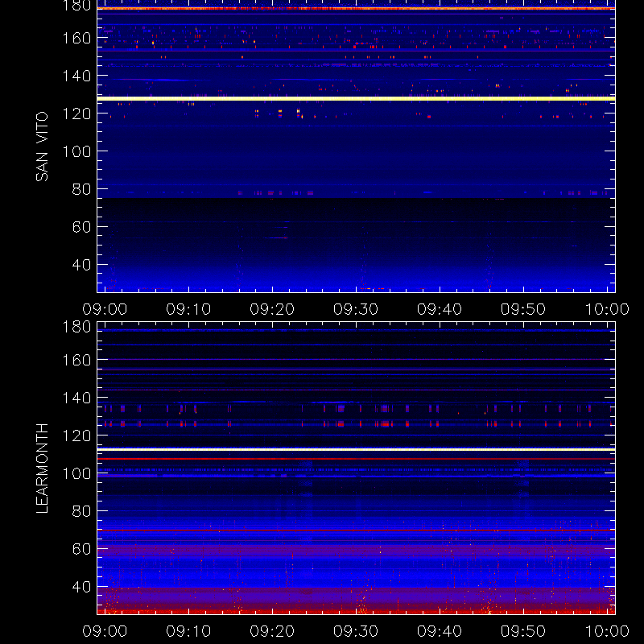Click the bright yellow band in Learmonth spectrogram
644x644 pixels.
pos(356,450)
